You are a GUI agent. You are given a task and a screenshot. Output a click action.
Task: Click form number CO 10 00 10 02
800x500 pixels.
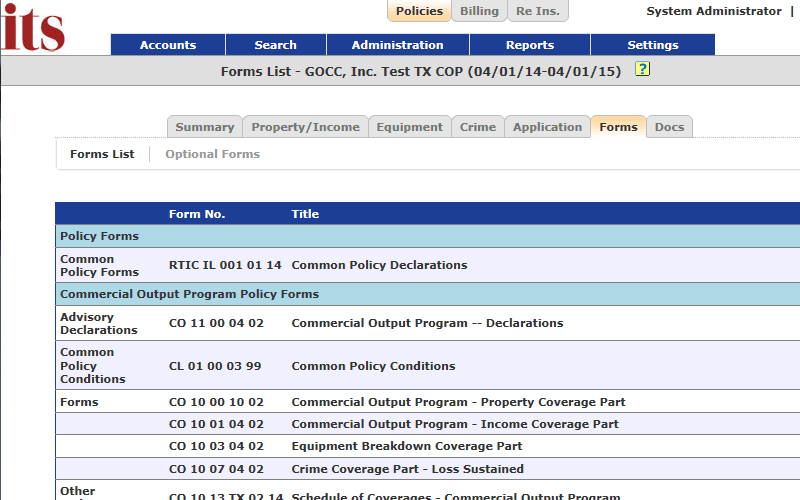coord(216,402)
